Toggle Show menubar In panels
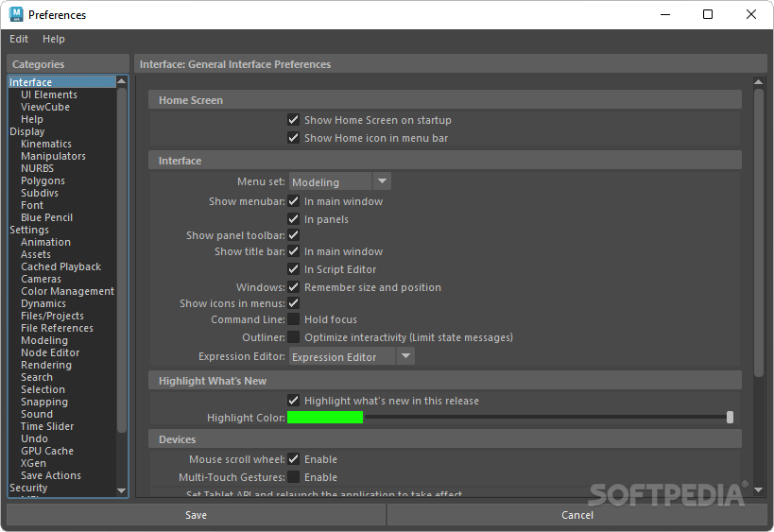The image size is (774, 532). click(x=293, y=218)
